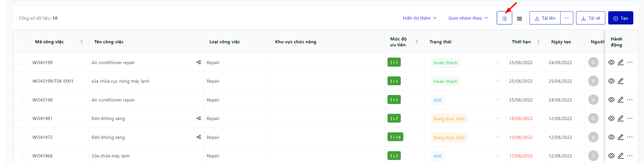This screenshot has width=644, height=163.
Task: Switch to the list view layout
Action: point(504,18)
